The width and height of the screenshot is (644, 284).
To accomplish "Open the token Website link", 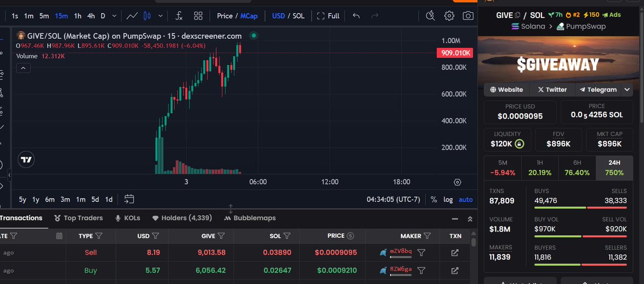I will [x=506, y=90].
